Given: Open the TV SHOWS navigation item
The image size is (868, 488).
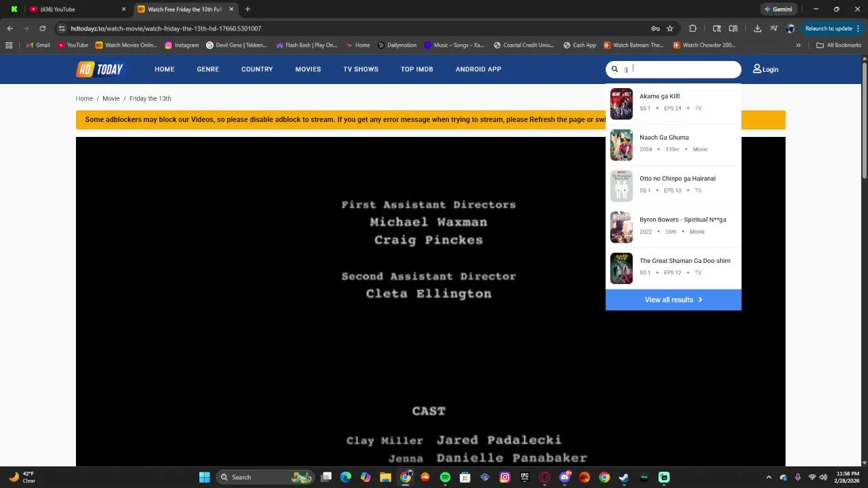Looking at the screenshot, I should tap(361, 69).
